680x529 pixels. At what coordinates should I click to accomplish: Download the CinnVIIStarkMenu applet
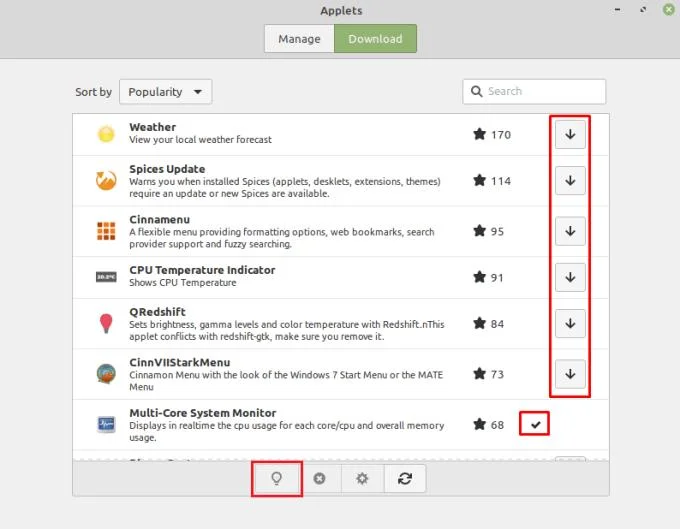[x=570, y=374]
